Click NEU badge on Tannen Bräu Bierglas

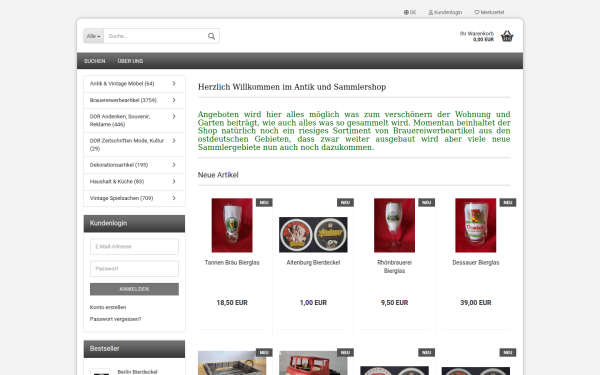264,202
